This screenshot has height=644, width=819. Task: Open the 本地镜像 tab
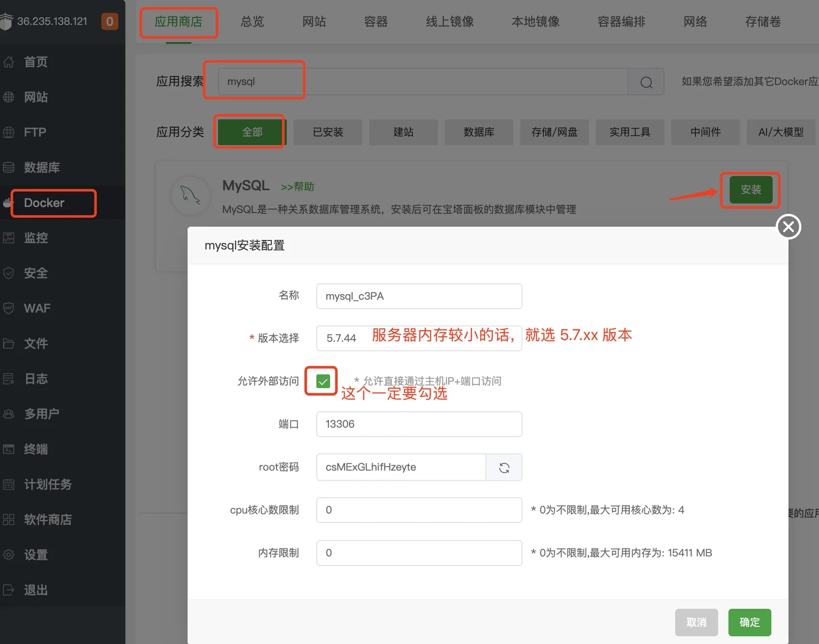click(x=536, y=22)
